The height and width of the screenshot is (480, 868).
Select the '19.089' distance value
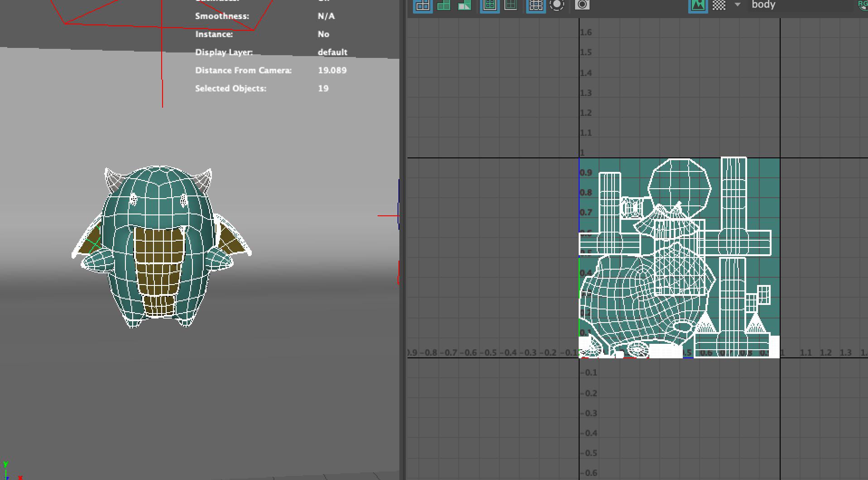tap(332, 71)
